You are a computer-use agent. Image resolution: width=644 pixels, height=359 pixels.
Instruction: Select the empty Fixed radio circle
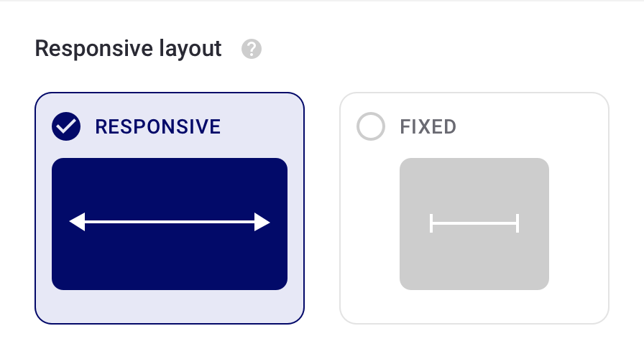[371, 127]
